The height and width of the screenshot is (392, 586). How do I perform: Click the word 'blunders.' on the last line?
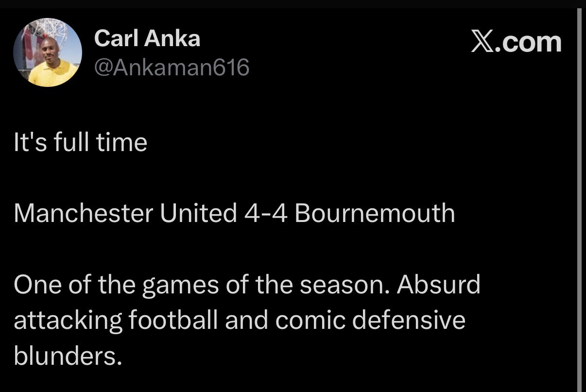[x=67, y=357]
